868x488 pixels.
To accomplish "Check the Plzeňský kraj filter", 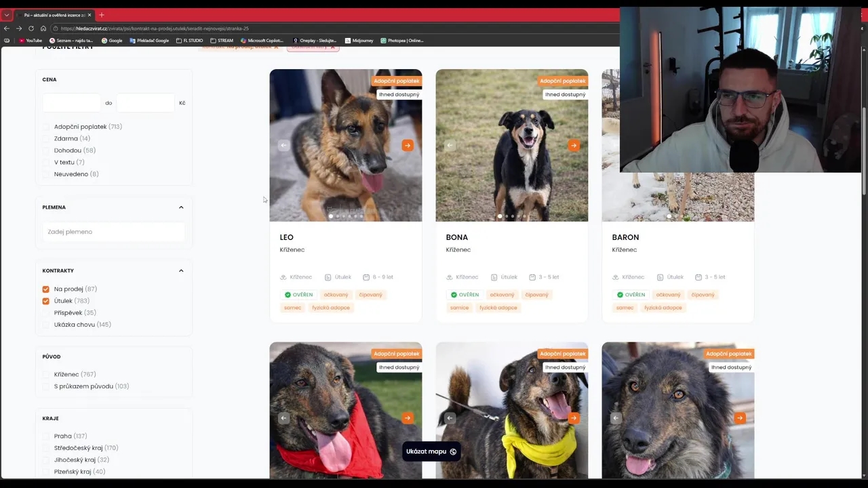I will coord(46,472).
